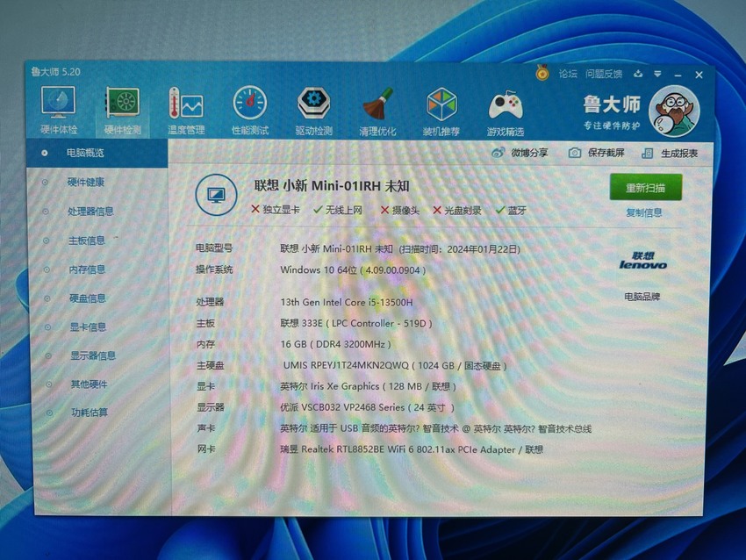Click the Windows 10 64位 operating system value

click(x=353, y=270)
